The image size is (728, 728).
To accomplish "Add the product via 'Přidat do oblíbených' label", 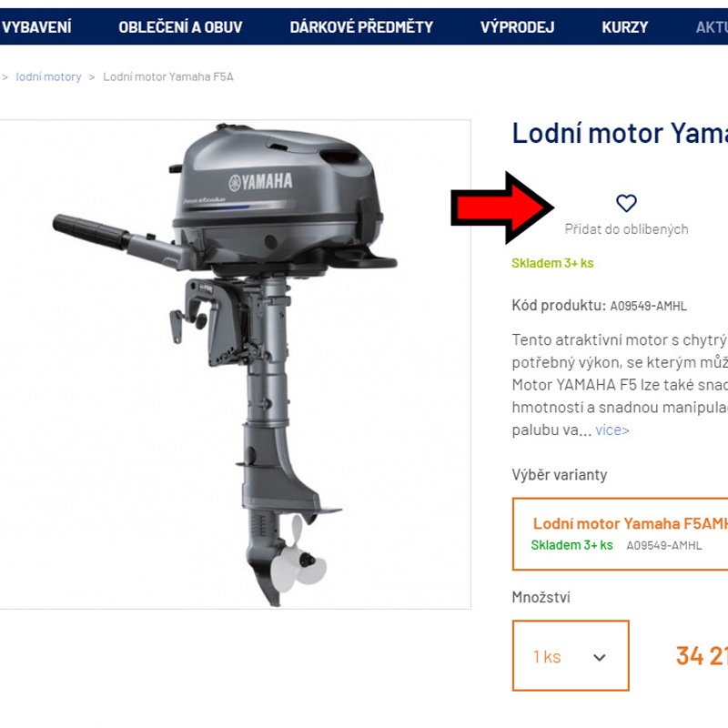I will coord(626,229).
